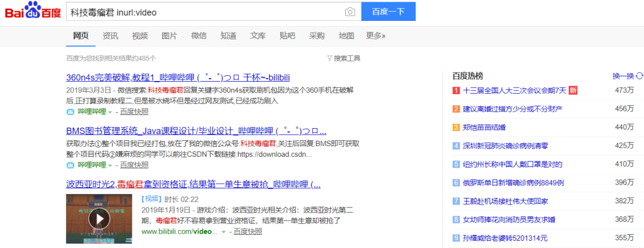The width and height of the screenshot is (644, 248).
Task: Open hot topic 纽约州长称中国人戴口罩是对的
Action: tap(513, 164)
